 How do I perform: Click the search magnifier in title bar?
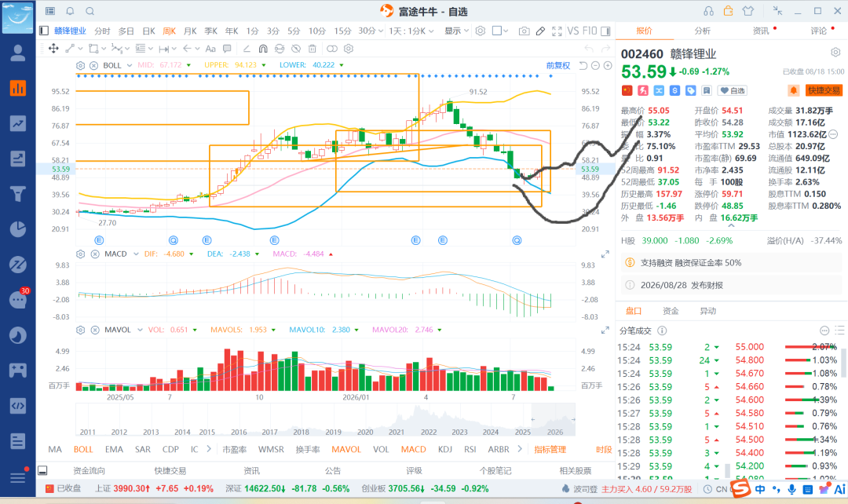(90, 11)
